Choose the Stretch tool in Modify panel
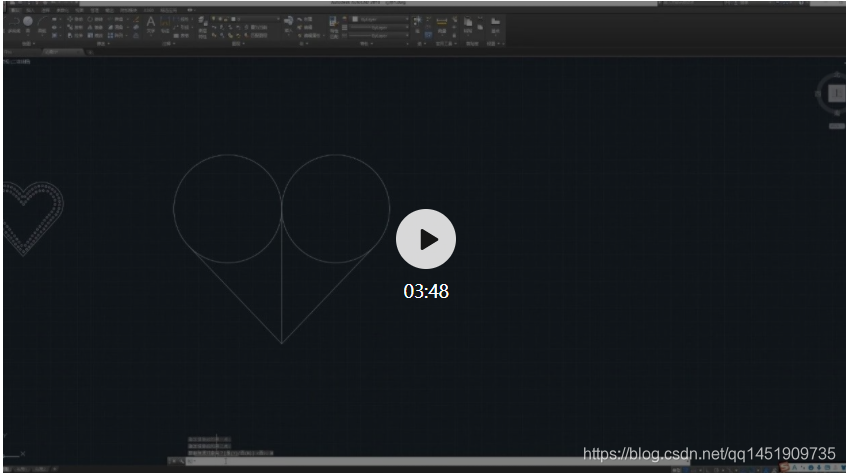Image resolution: width=846 pixels, height=473 pixels. pos(75,35)
